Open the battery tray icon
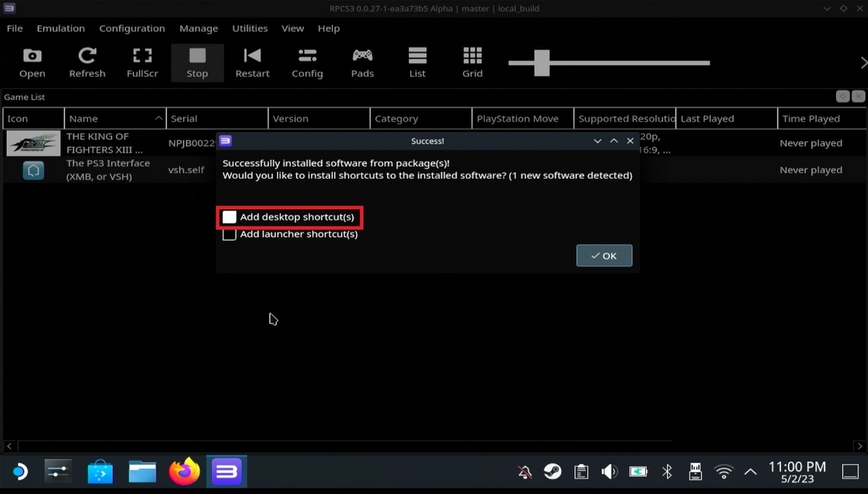The image size is (868, 494). click(638, 472)
